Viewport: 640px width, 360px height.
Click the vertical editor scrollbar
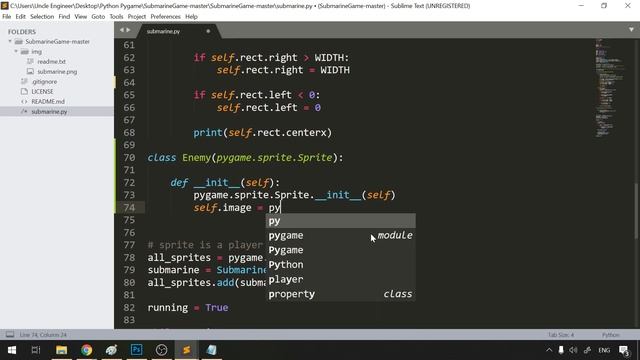(x=636, y=211)
